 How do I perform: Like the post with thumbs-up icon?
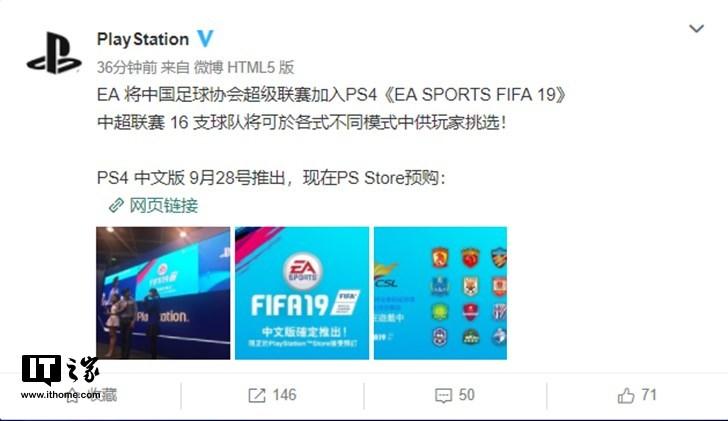point(626,395)
